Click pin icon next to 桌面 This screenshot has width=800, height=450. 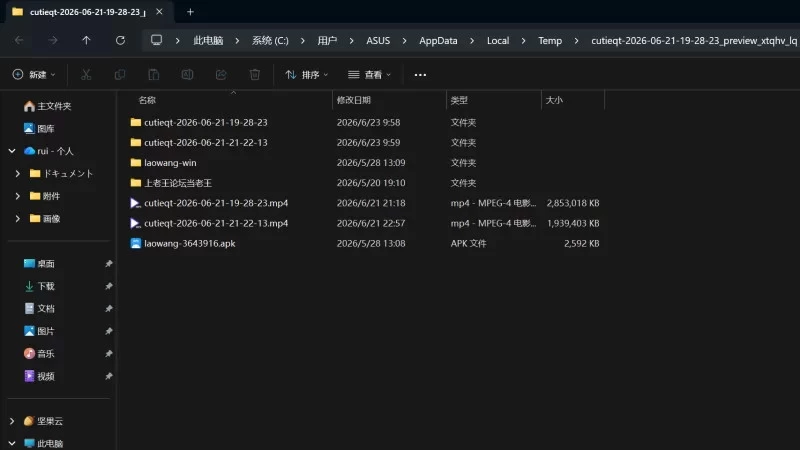(109, 263)
